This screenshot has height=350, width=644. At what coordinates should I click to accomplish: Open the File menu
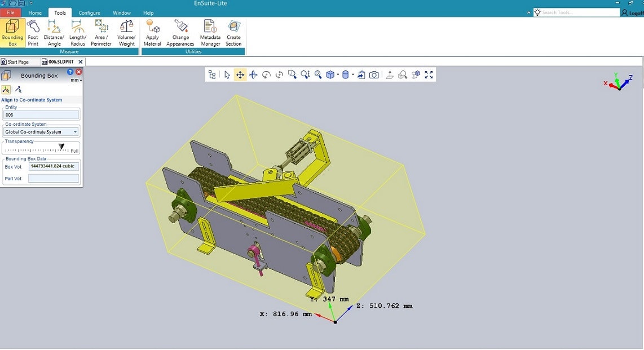point(10,12)
